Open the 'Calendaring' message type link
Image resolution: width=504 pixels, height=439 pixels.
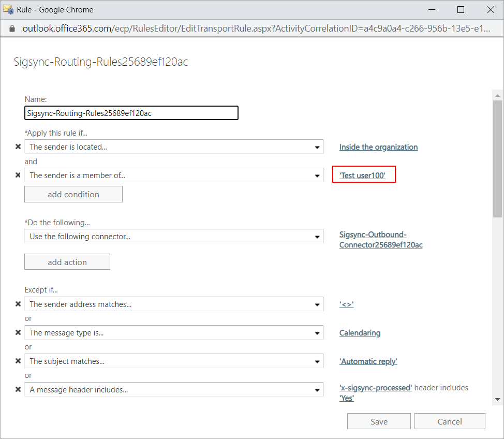tap(360, 333)
